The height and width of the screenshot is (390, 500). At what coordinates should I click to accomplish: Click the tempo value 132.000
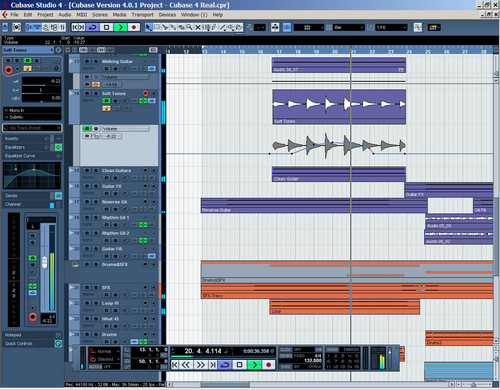coord(313,361)
